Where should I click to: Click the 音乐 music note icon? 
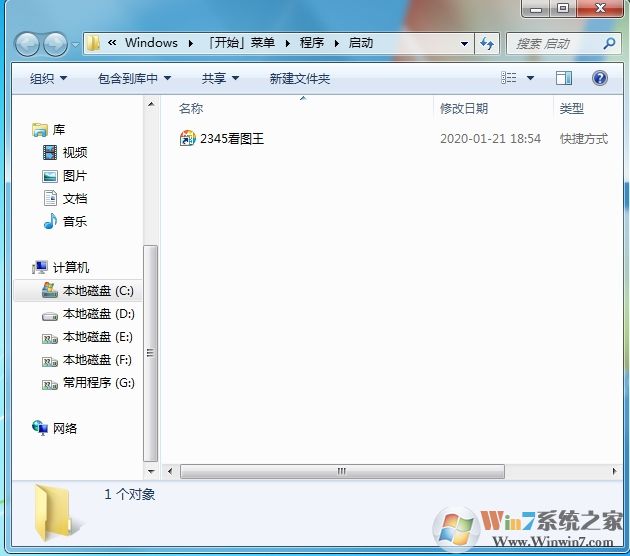coord(50,221)
